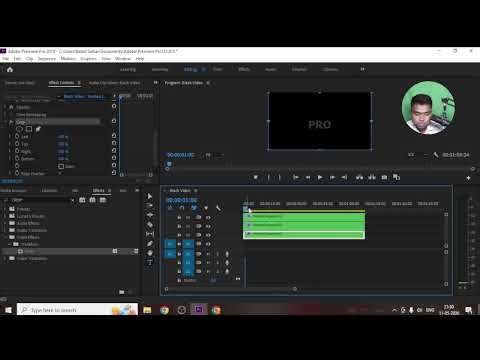480x360 pixels.
Task: Collapse the Video Effects bin
Action: tap(5, 237)
